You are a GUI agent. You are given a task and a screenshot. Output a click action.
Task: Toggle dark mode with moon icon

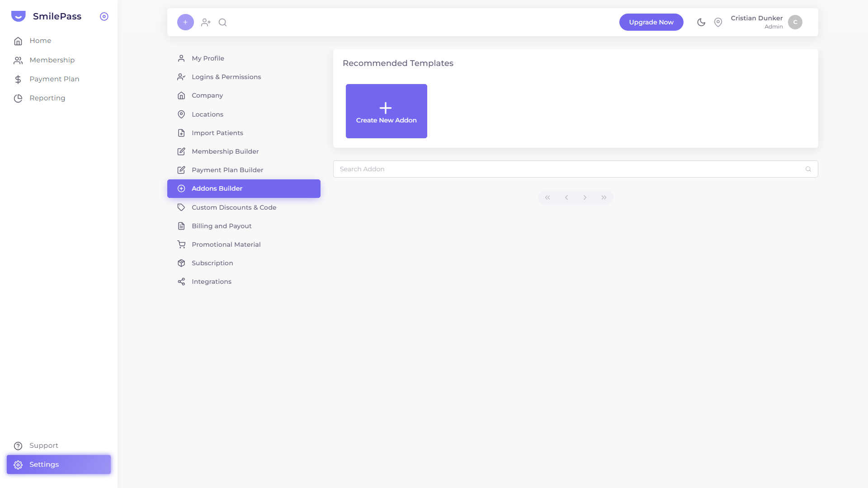tap(701, 22)
